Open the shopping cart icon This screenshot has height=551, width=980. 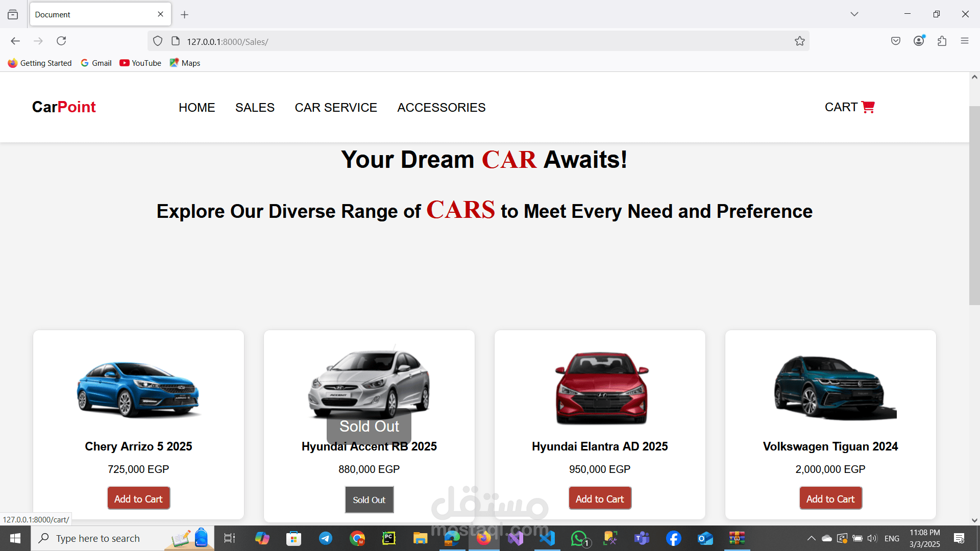tap(868, 107)
